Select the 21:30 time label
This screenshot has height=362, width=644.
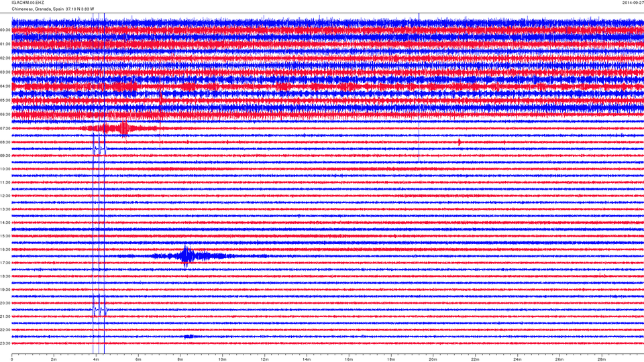coord(5,316)
